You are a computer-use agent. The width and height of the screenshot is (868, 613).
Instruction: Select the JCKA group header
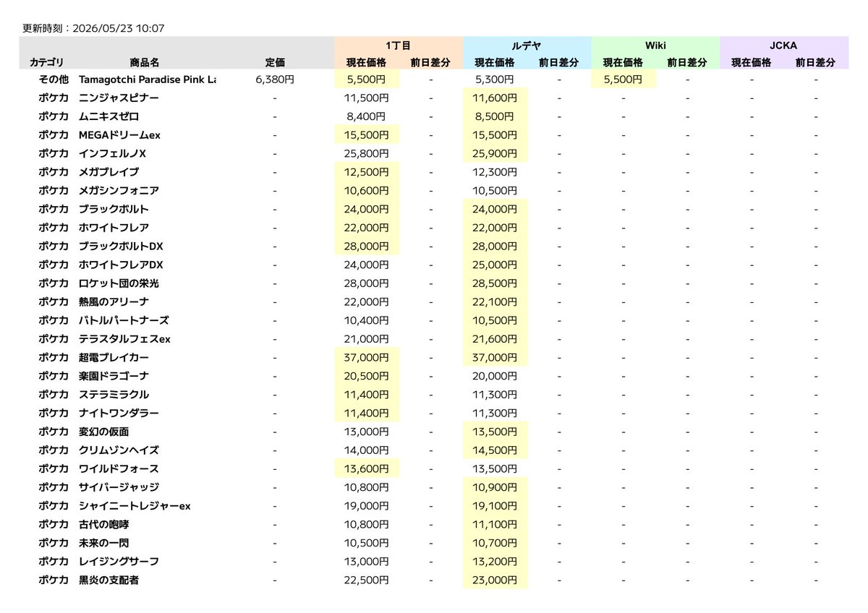coord(784,45)
